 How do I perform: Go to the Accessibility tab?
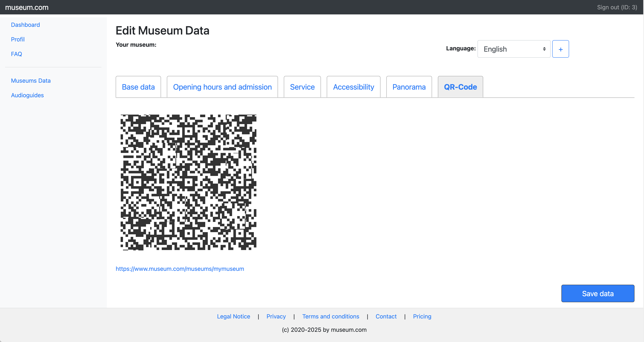(353, 87)
